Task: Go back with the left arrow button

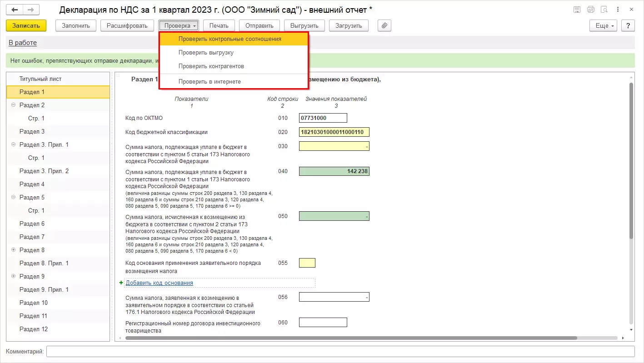Action: 15,10
